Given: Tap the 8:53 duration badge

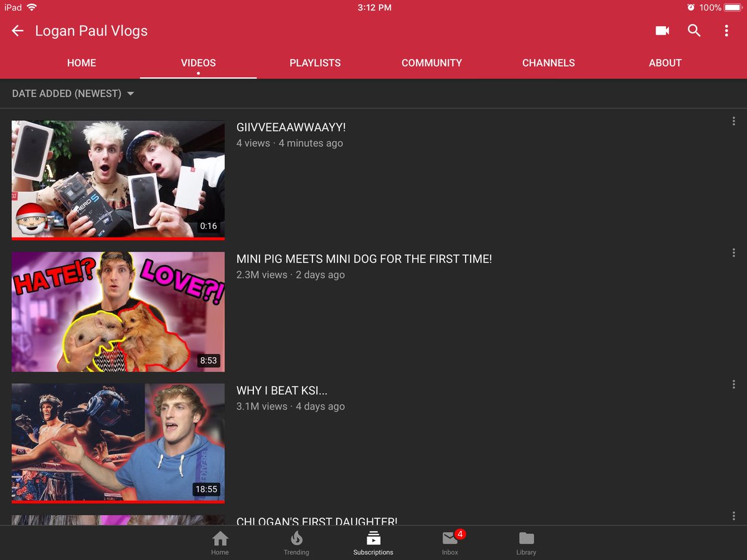Looking at the screenshot, I should (x=209, y=360).
